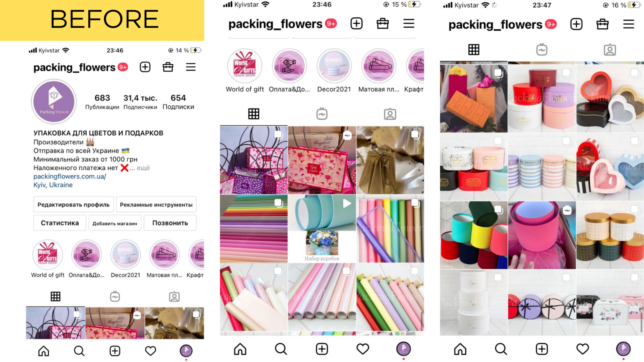Tap the new post plus icon in left profile header
This screenshot has width=644, height=362.
[145, 67]
